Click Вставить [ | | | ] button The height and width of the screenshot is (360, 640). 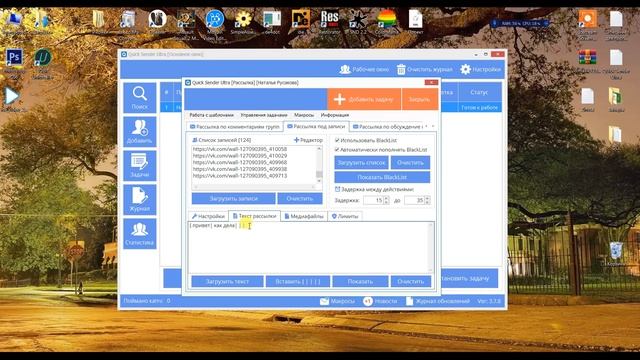pos(298,282)
